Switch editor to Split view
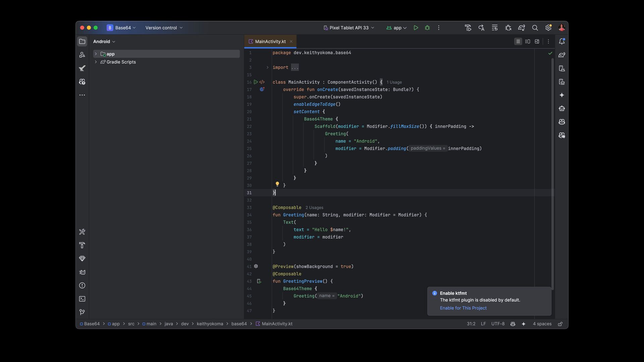The height and width of the screenshot is (362, 644). (x=528, y=42)
